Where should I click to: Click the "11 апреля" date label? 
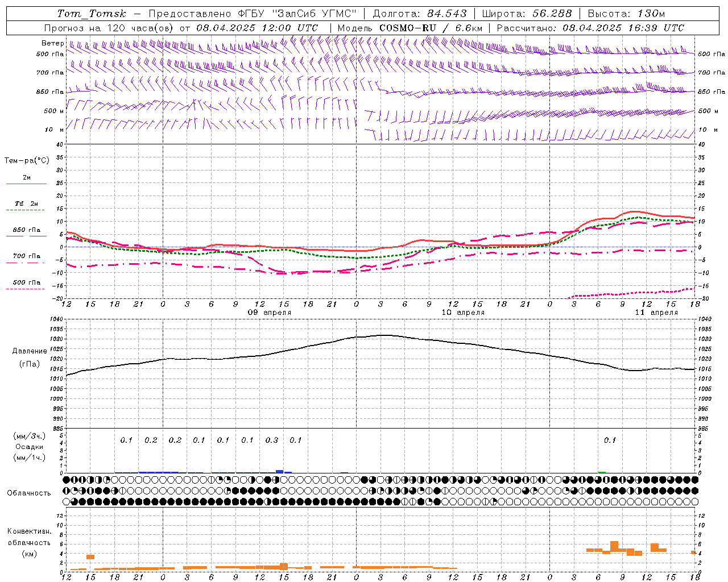[656, 313]
